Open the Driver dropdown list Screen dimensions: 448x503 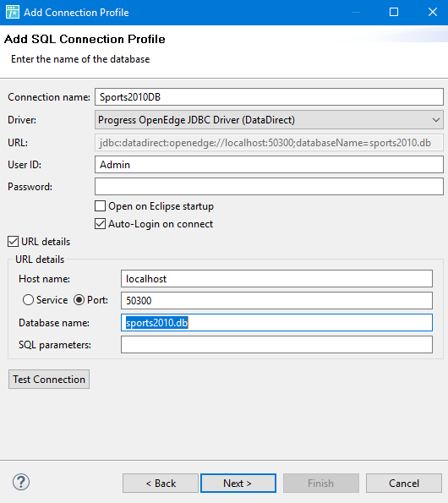click(x=269, y=120)
